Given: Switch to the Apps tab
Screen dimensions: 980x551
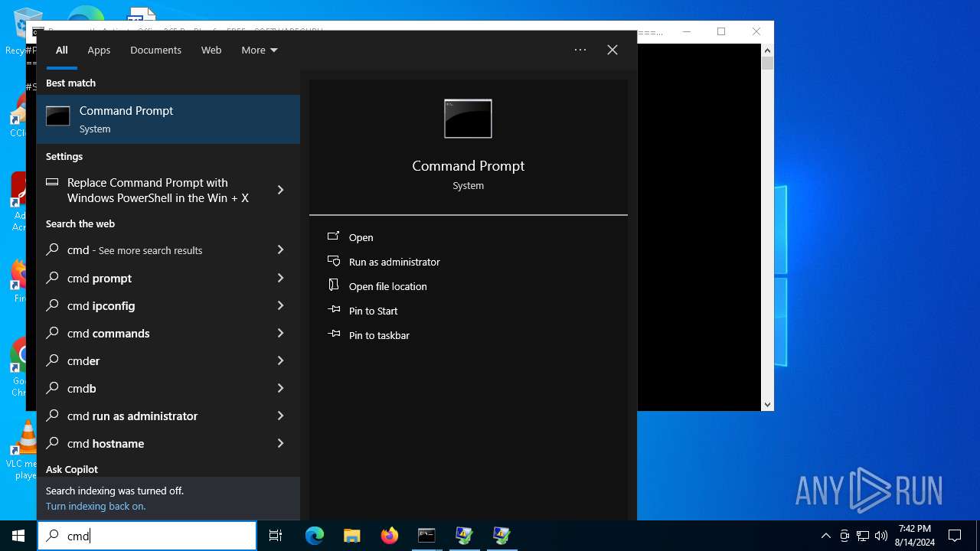Looking at the screenshot, I should (99, 50).
